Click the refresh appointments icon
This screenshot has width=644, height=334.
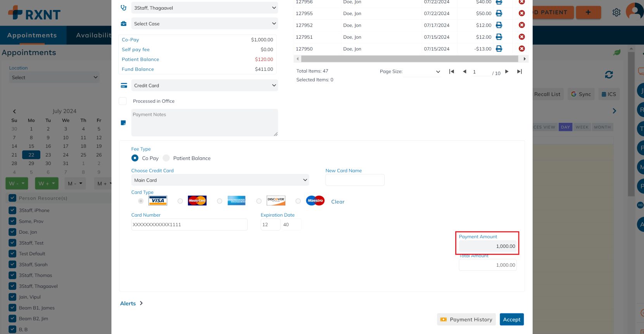tap(609, 75)
